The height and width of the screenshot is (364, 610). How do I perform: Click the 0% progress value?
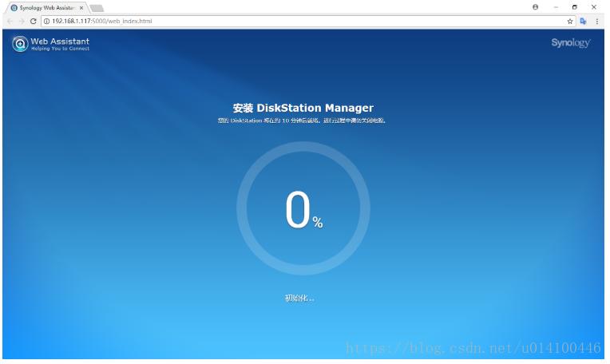[x=304, y=210]
